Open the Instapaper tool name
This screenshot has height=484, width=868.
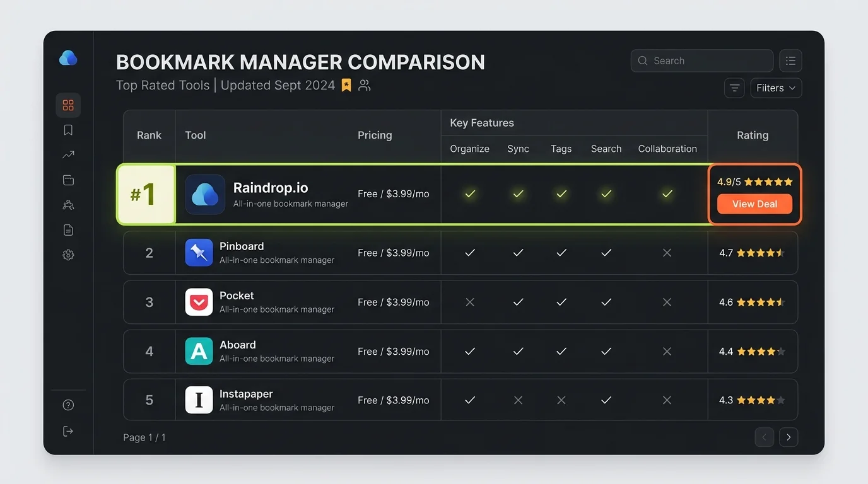coord(246,394)
